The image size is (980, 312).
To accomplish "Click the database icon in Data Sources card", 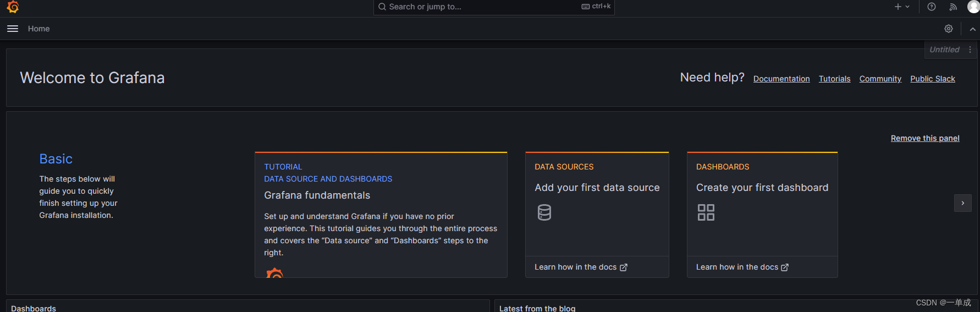I will (544, 212).
